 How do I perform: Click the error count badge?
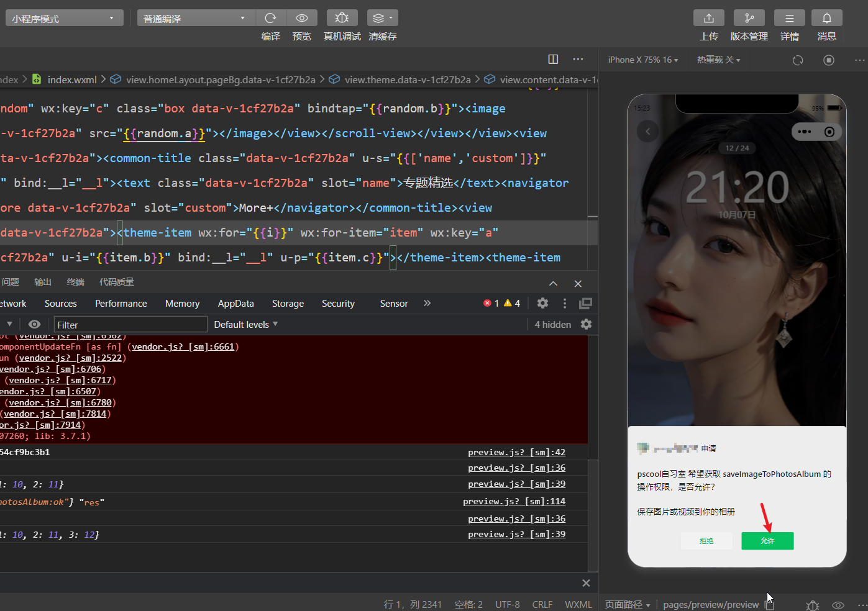pyautogui.click(x=491, y=303)
